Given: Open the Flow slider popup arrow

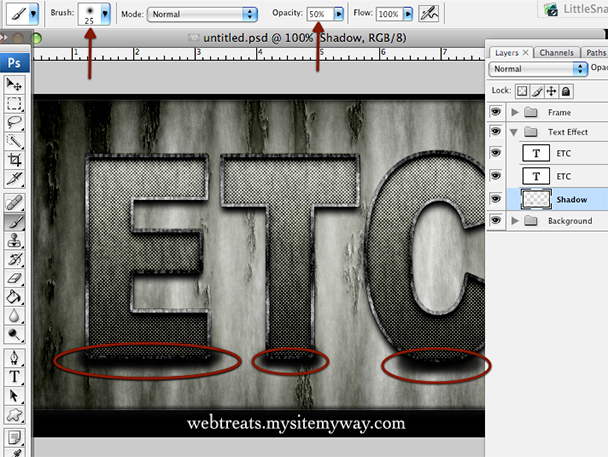Looking at the screenshot, I should point(408,14).
